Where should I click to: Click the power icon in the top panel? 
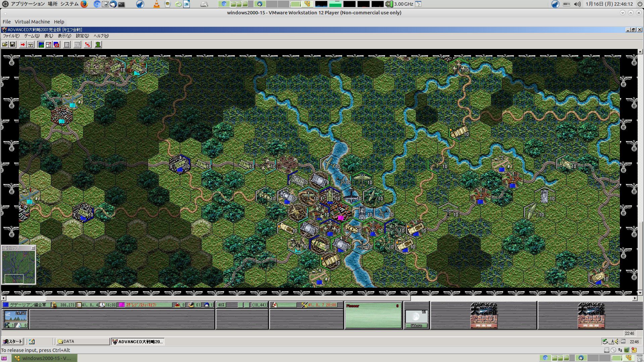coord(639,4)
